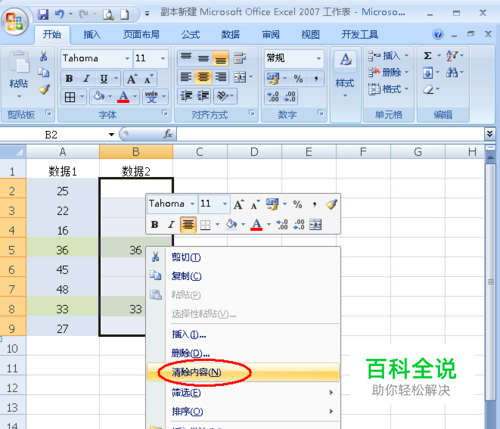The width and height of the screenshot is (500, 429).
Task: Click the AutoSum sigma icon
Action: 428,55
